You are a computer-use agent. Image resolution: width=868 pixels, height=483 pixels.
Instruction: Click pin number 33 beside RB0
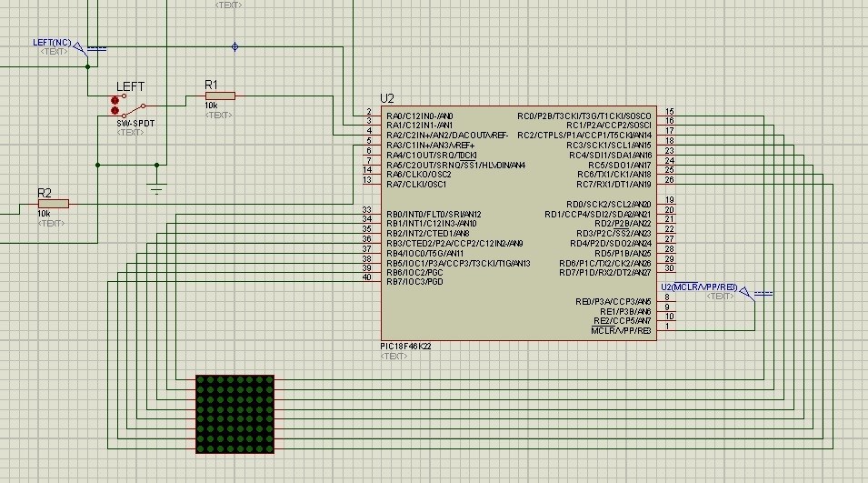(x=366, y=209)
